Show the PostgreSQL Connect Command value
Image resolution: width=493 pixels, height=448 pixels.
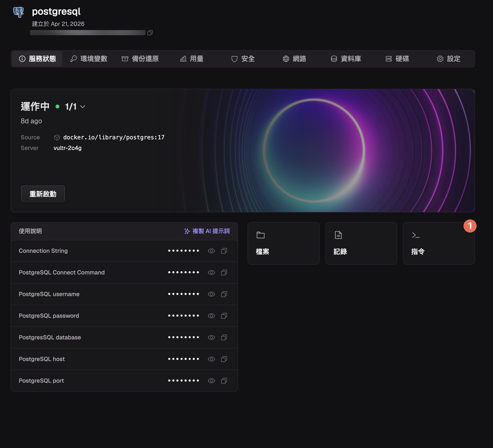tap(211, 272)
